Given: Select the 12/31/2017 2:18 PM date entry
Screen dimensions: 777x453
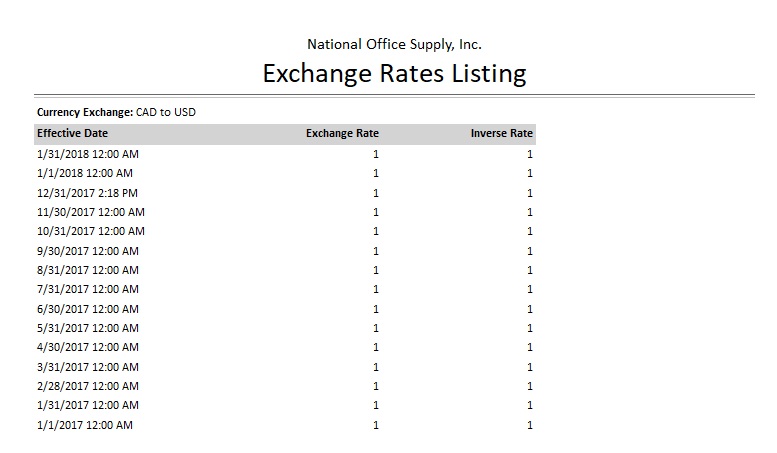Looking at the screenshot, I should pyautogui.click(x=87, y=193).
